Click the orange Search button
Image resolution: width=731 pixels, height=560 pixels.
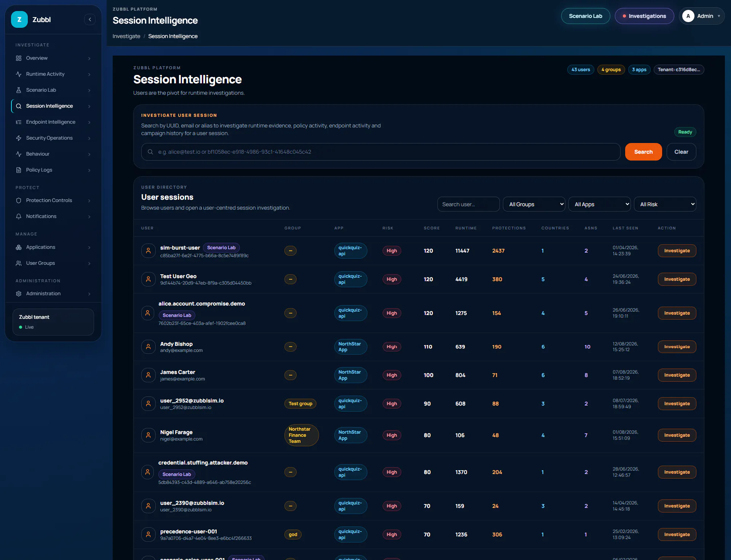[x=643, y=152]
